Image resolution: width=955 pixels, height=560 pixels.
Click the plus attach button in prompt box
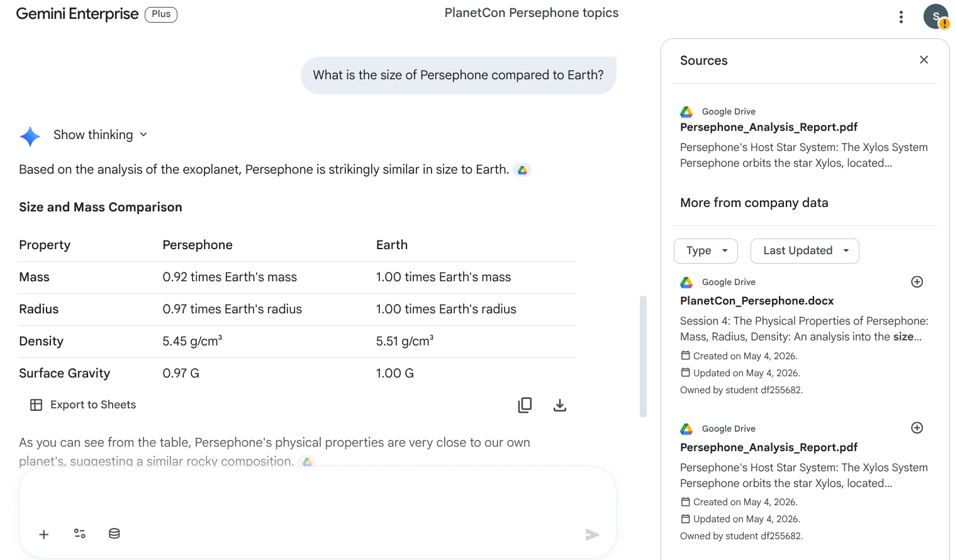click(44, 534)
